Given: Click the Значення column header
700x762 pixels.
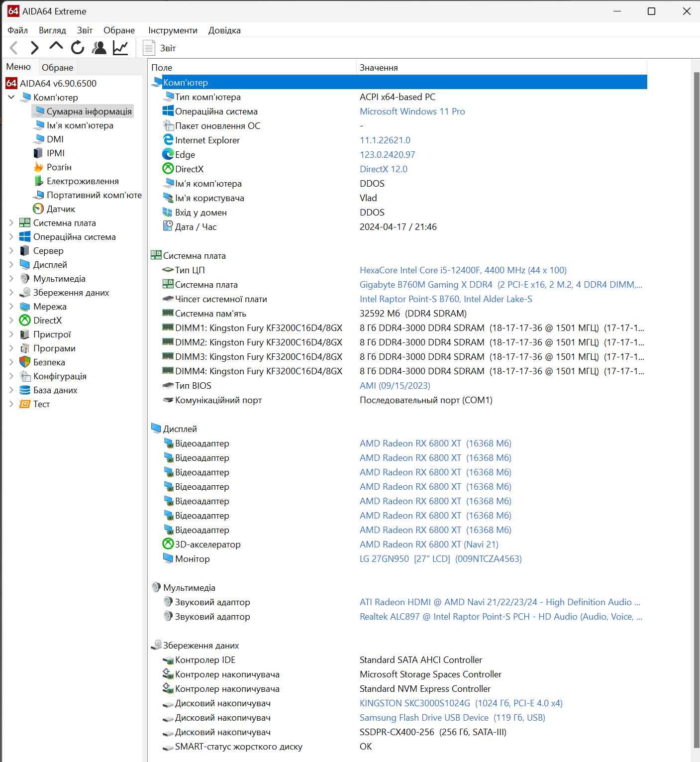Looking at the screenshot, I should point(501,67).
